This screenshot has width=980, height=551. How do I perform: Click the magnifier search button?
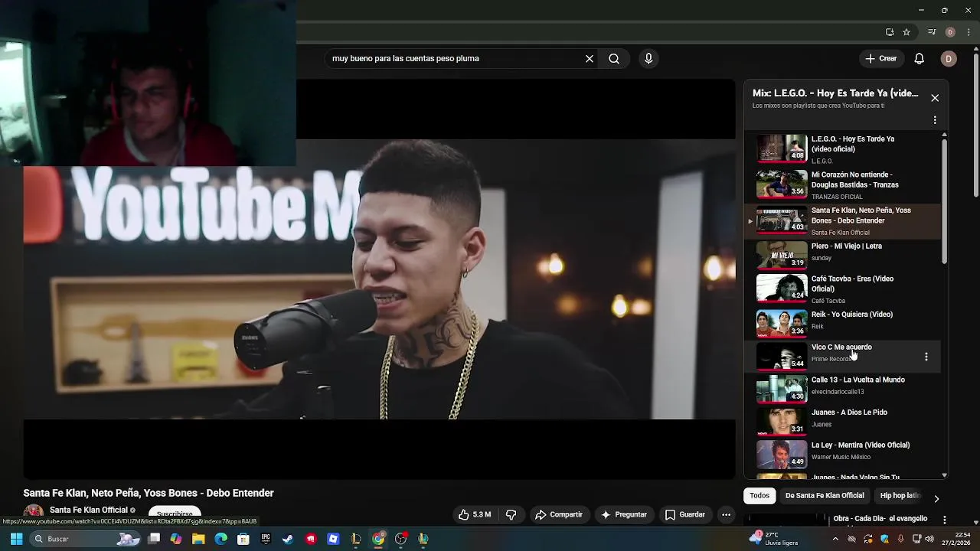pos(614,59)
